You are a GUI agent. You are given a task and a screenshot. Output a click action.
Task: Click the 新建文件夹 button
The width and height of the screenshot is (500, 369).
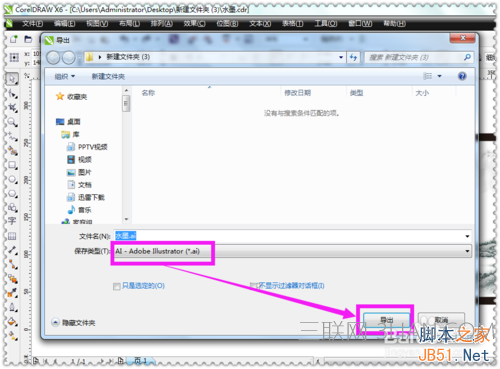click(x=108, y=77)
